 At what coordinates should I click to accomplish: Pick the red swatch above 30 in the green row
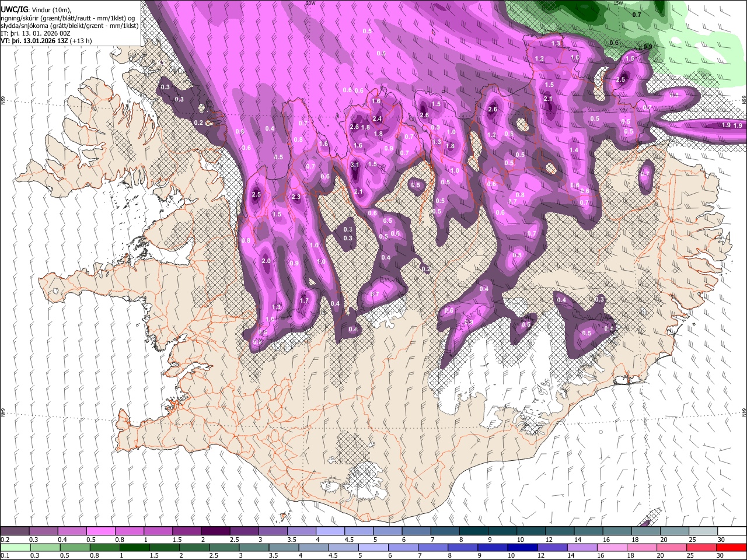pos(731,548)
